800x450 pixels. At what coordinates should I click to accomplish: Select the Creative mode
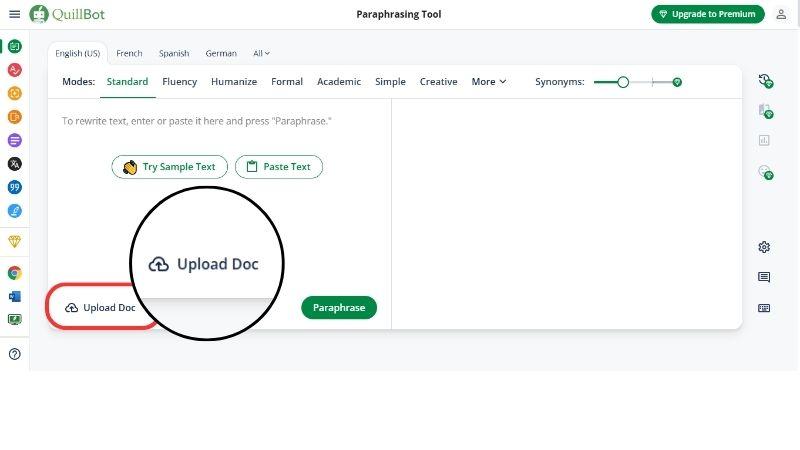pos(438,82)
